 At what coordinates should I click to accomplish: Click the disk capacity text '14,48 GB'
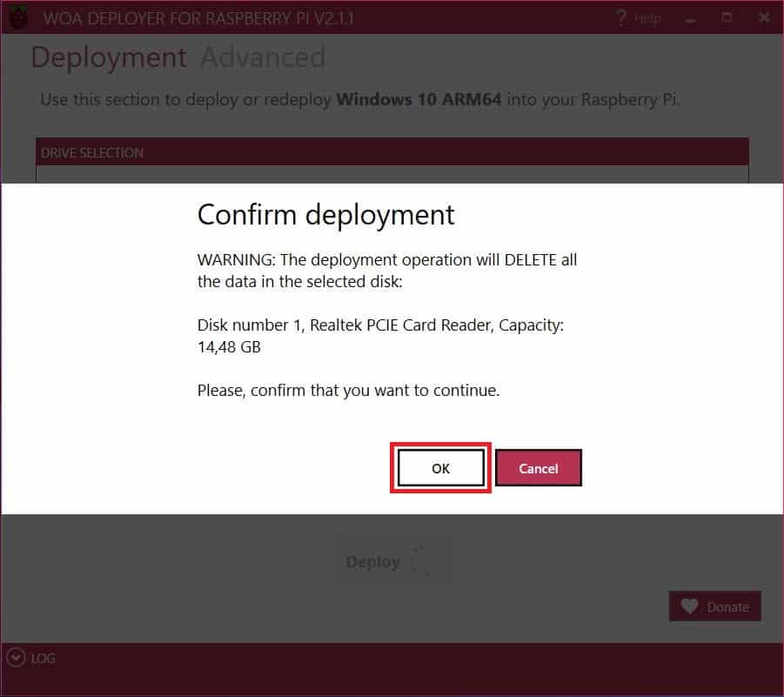tap(229, 346)
